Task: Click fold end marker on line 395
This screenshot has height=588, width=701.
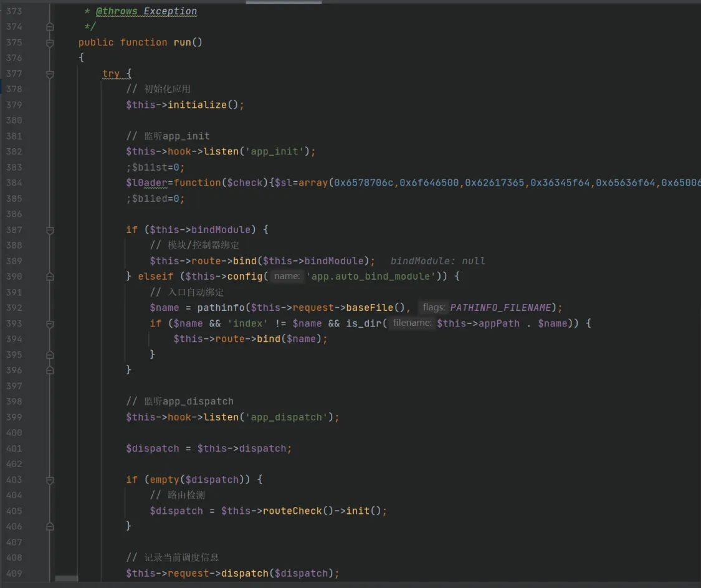Action: point(50,355)
